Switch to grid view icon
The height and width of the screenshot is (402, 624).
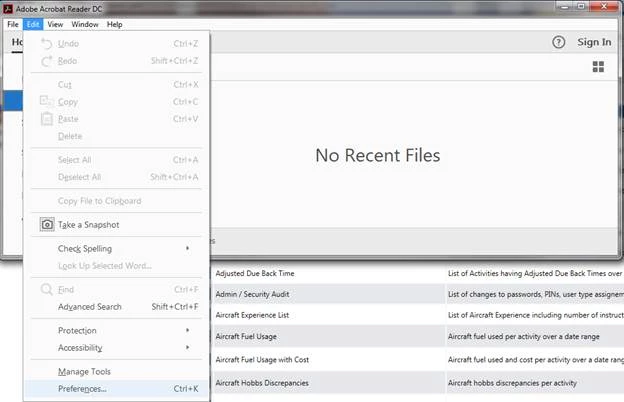tap(598, 66)
